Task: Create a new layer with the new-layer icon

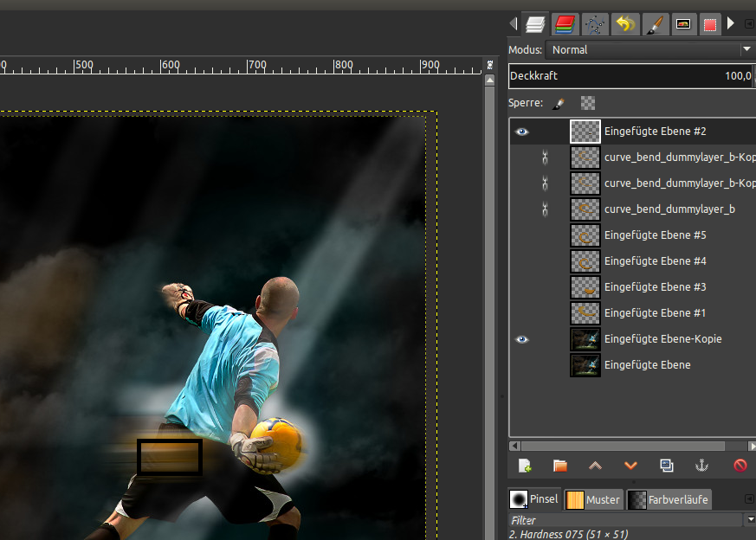Action: [525, 466]
